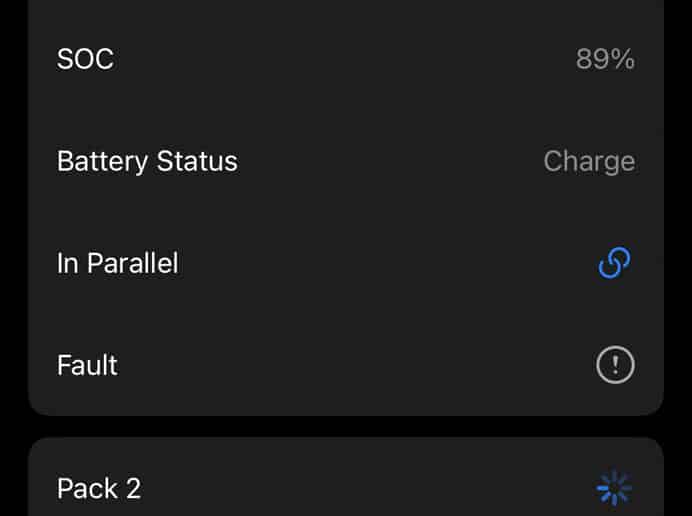The height and width of the screenshot is (516, 692).
Task: Open the Fault exclamation circle icon
Action: [x=615, y=365]
